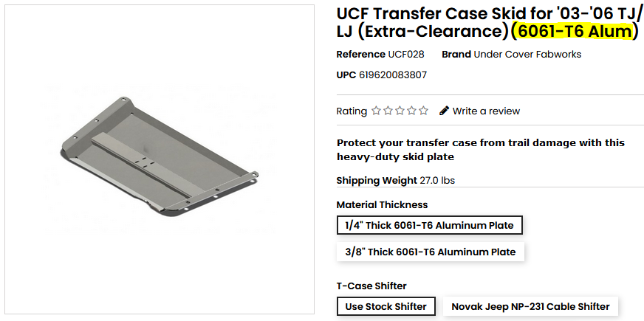Open the Write a review link
This screenshot has height=321, width=644.
(486, 111)
